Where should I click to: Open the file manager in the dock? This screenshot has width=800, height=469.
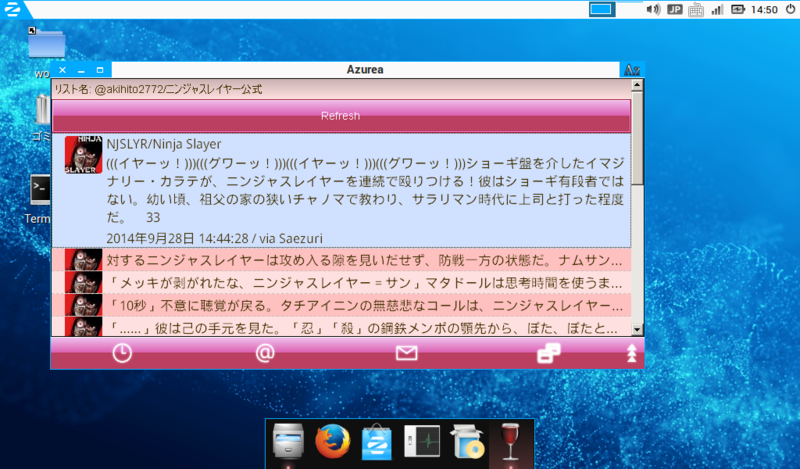288,440
